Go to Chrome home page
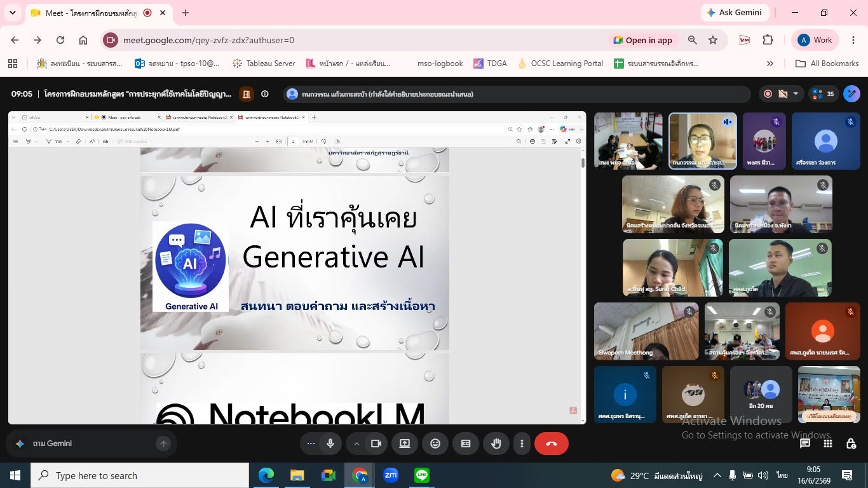 [x=83, y=40]
